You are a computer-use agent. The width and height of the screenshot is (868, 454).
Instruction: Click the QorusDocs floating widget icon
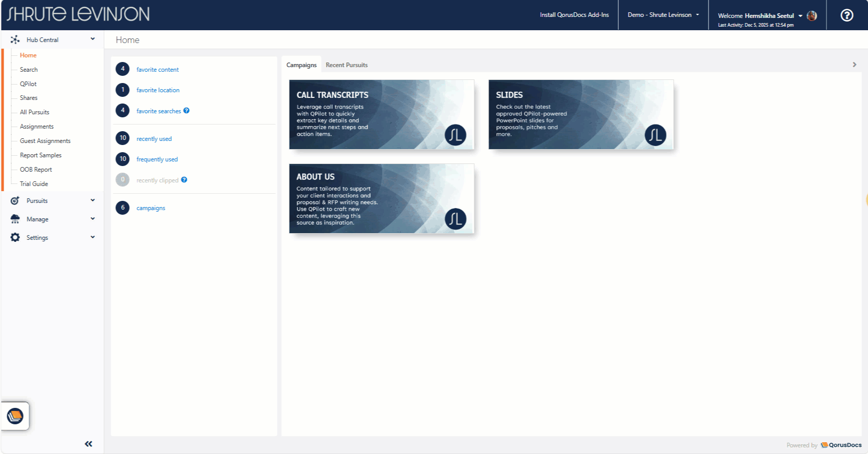point(15,416)
